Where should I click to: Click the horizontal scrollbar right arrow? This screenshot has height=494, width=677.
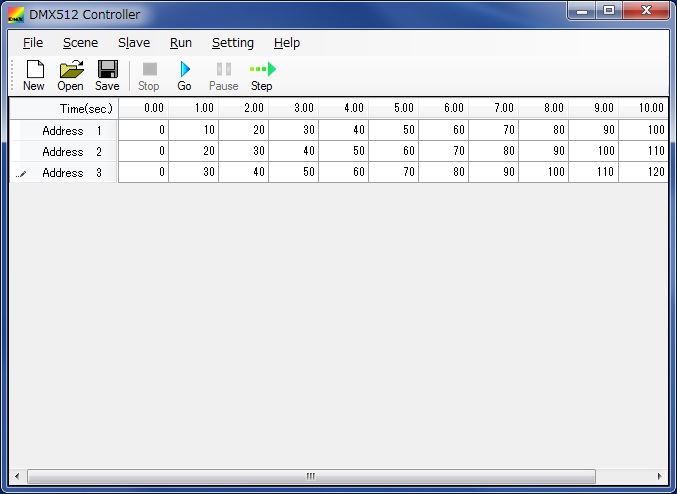point(660,476)
